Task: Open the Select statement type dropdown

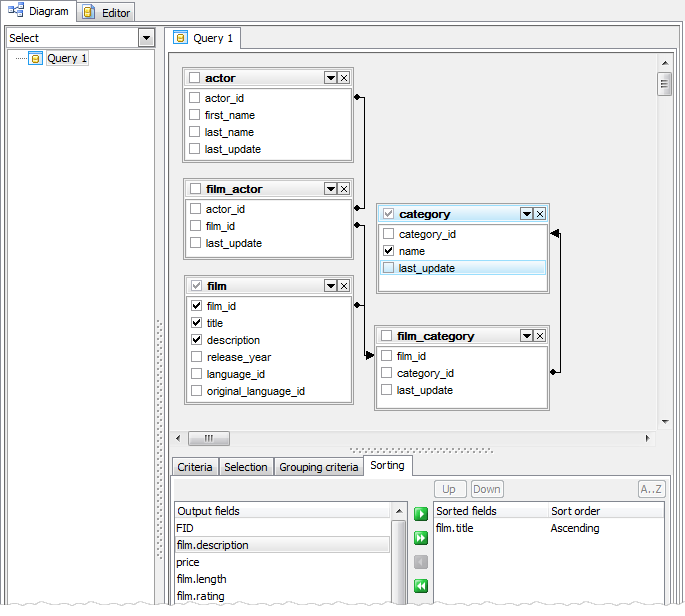Action: (x=146, y=38)
